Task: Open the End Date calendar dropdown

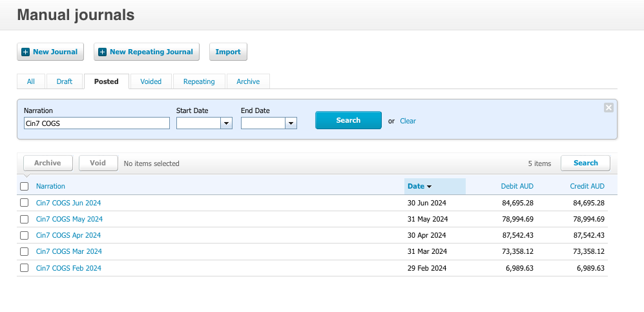Action: (x=291, y=123)
